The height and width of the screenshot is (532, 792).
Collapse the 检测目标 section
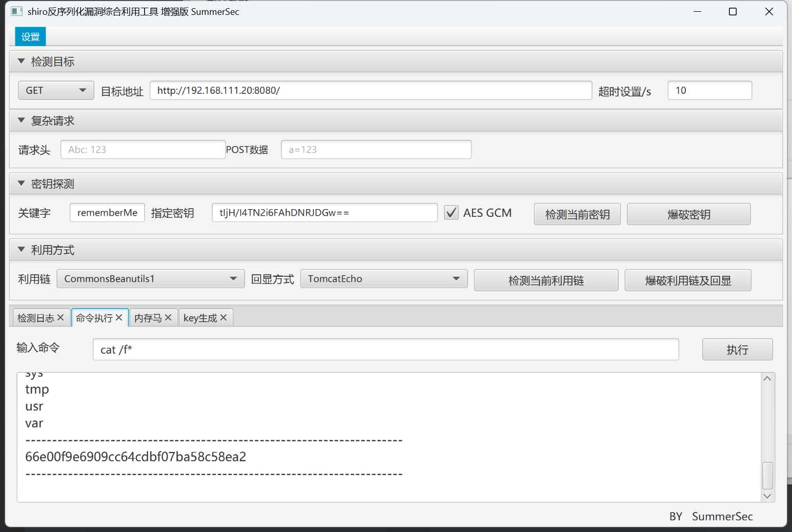tap(22, 62)
